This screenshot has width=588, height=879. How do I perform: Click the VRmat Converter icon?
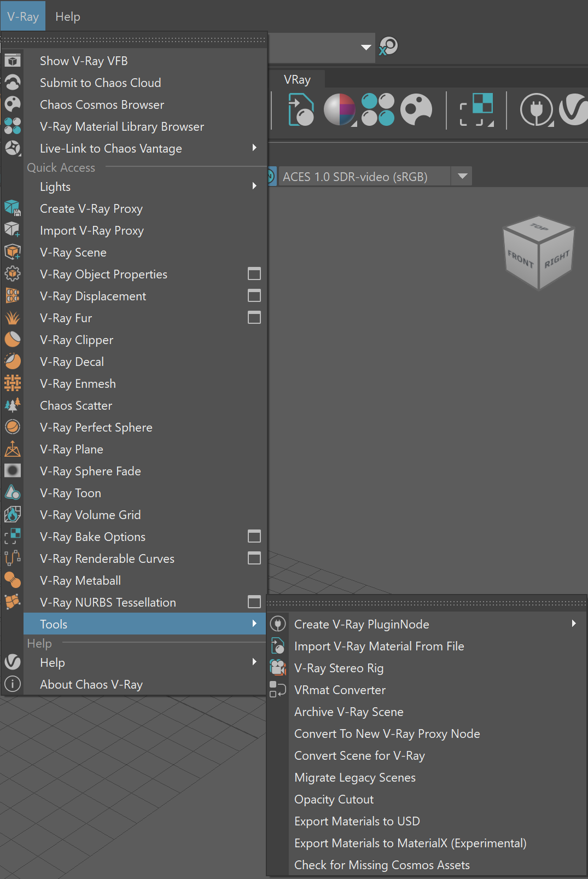278,690
